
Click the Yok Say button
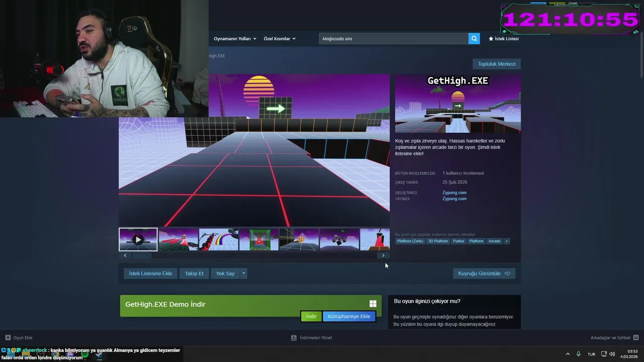[225, 274]
